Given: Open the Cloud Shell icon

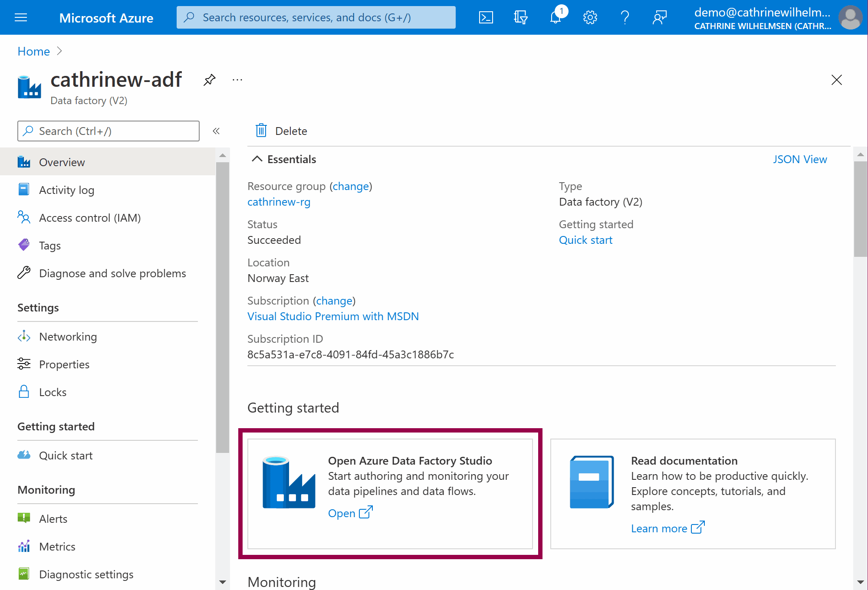Looking at the screenshot, I should pyautogui.click(x=486, y=17).
